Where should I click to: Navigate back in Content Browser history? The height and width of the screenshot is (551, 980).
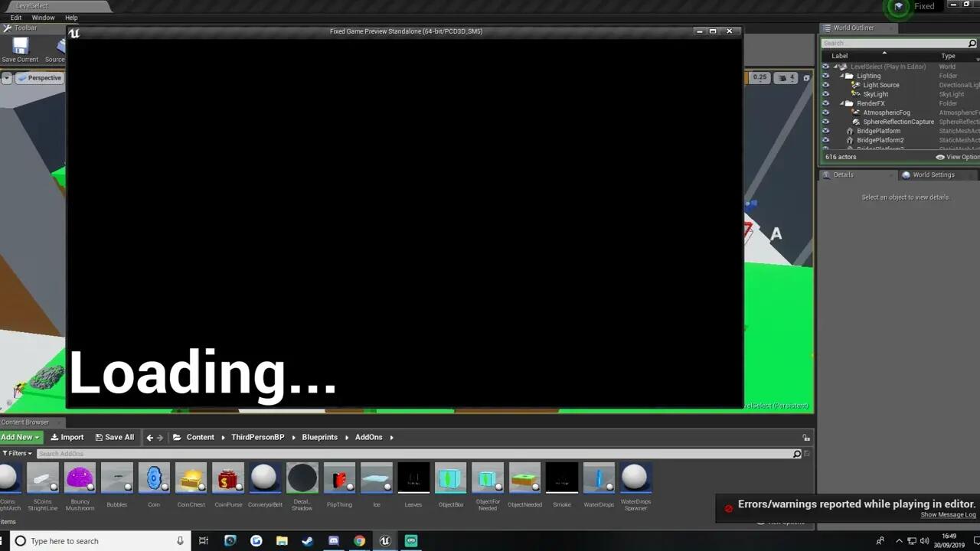coord(149,438)
